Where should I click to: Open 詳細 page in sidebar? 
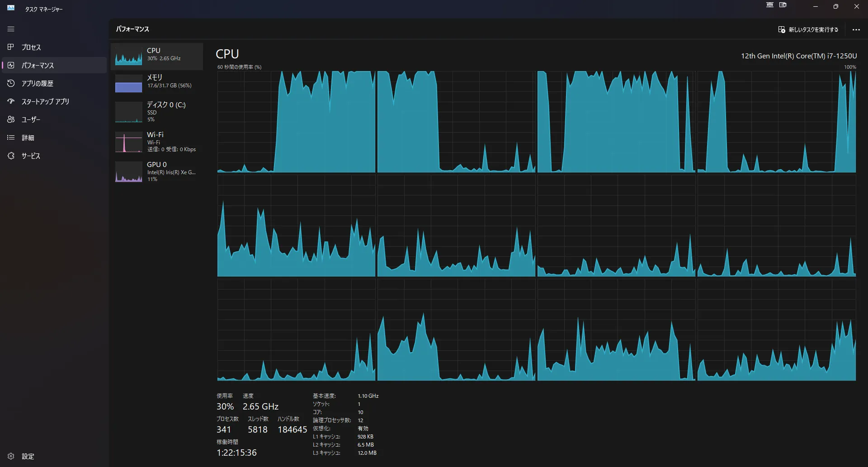(x=28, y=138)
